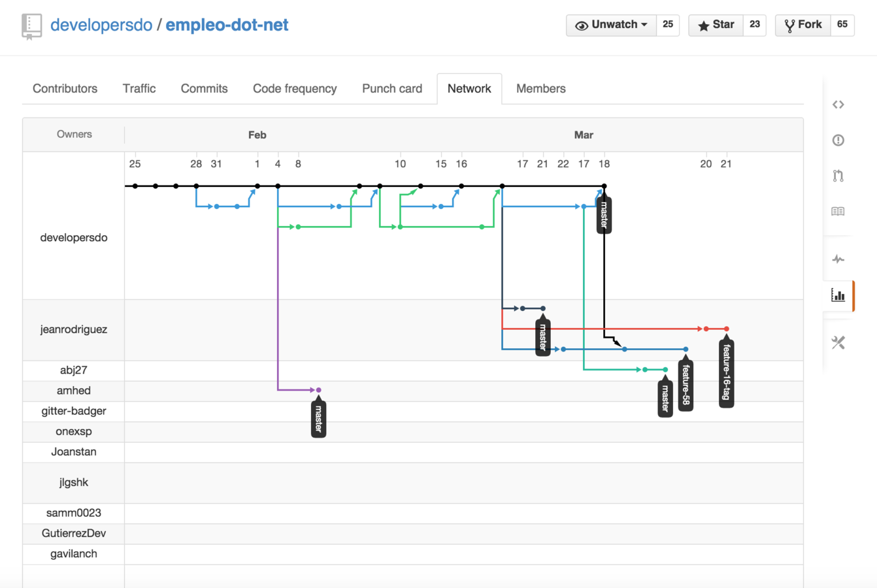Select the Joanstan owner row
877x588 pixels.
pos(74,452)
